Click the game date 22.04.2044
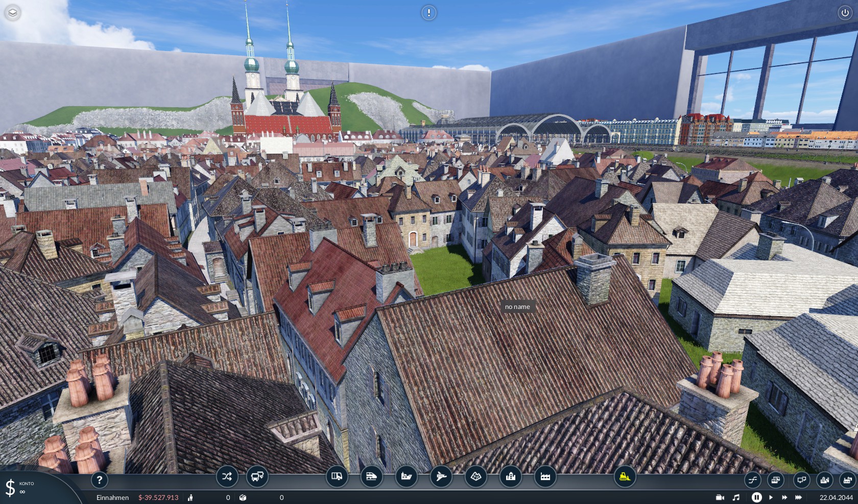 click(837, 497)
